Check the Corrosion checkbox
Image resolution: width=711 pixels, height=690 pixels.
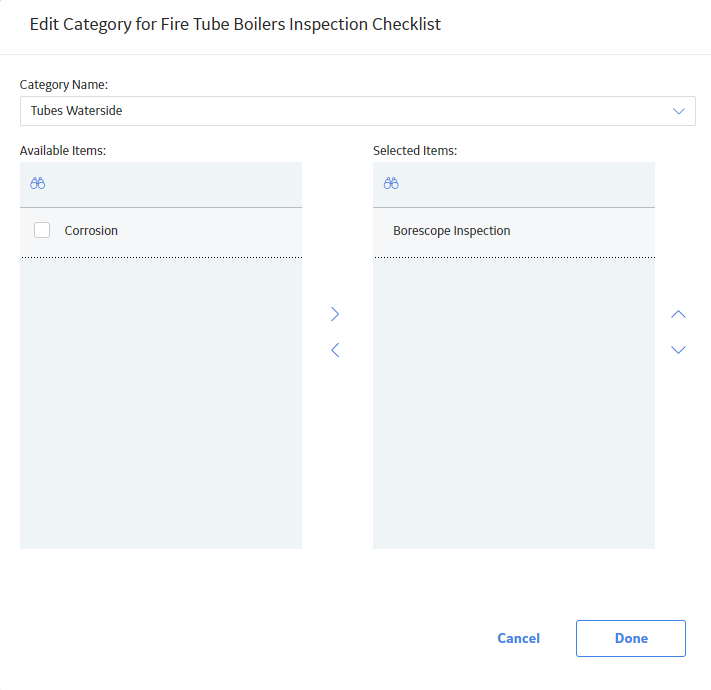[x=42, y=230]
